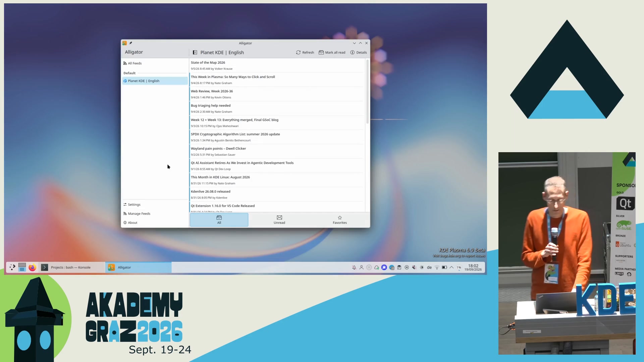Open the feed Details button
Image resolution: width=644 pixels, height=362 pixels.
[359, 52]
